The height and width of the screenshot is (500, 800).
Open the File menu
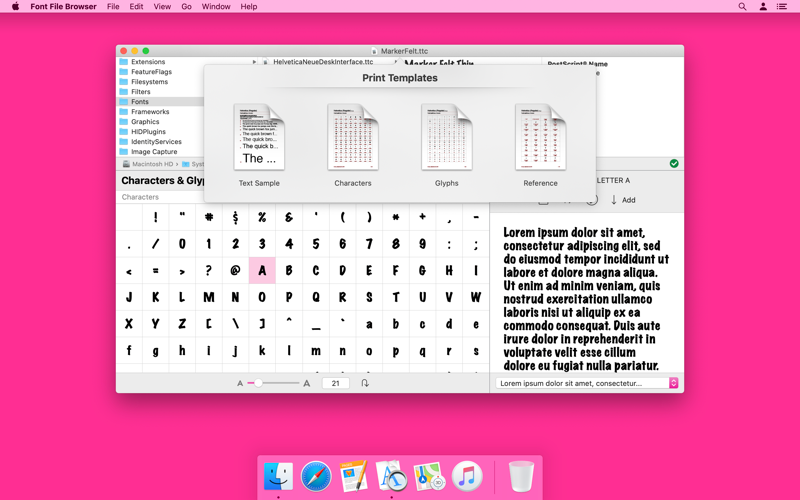(113, 7)
